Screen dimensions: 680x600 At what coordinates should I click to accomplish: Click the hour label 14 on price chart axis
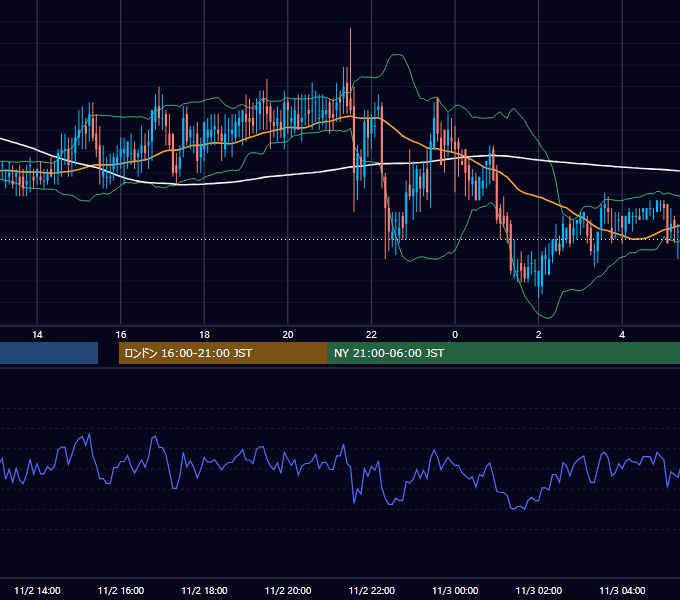(x=37, y=335)
